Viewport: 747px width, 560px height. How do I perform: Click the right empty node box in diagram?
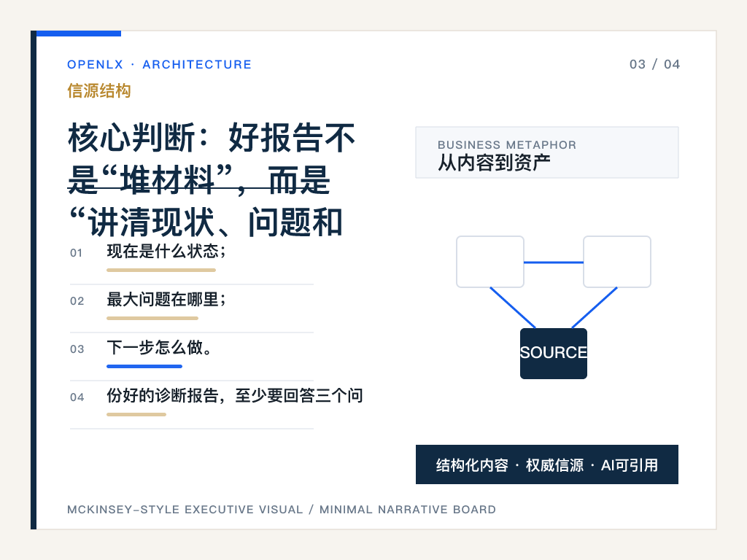(x=617, y=262)
